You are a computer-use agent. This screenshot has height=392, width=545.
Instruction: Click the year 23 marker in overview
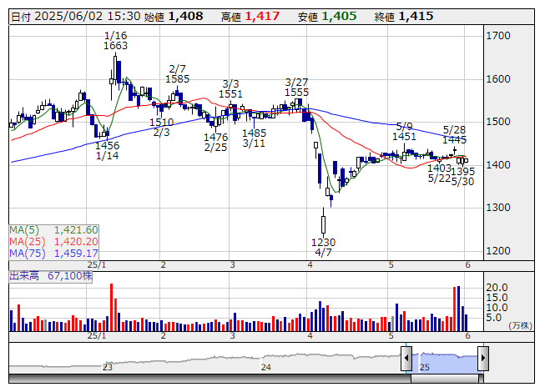108,367
